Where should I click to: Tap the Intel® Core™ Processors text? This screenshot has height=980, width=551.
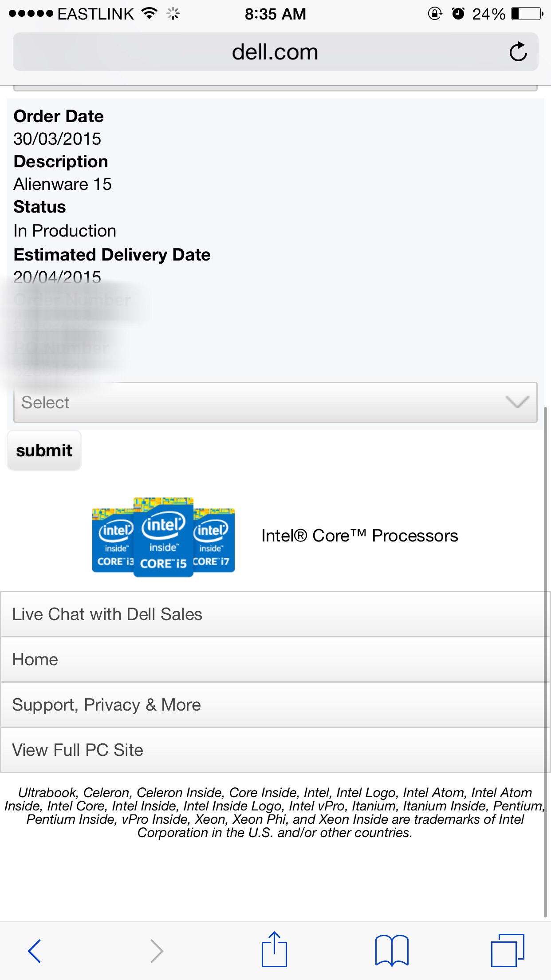point(359,536)
